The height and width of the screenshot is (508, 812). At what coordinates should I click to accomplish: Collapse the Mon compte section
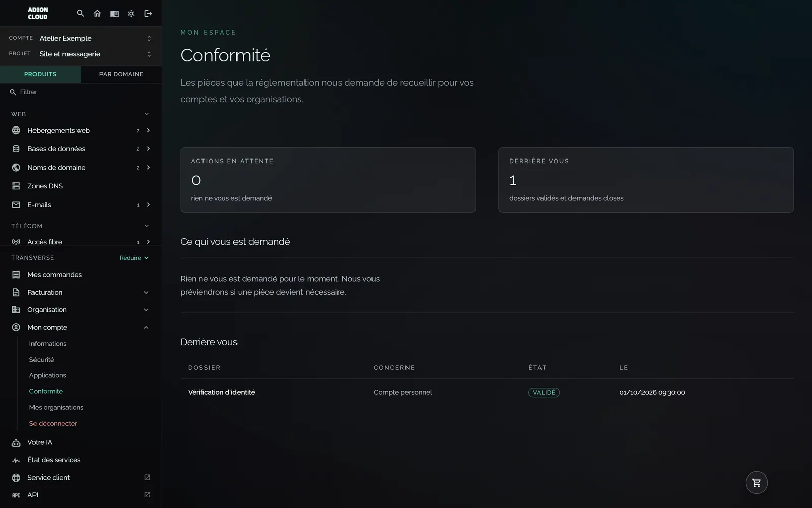[81, 327]
